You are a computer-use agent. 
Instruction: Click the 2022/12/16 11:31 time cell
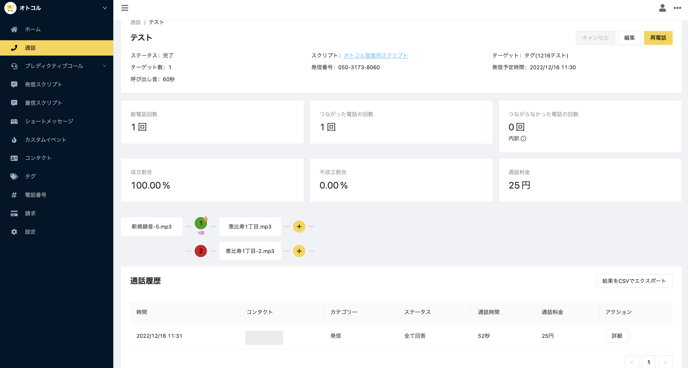(x=159, y=336)
